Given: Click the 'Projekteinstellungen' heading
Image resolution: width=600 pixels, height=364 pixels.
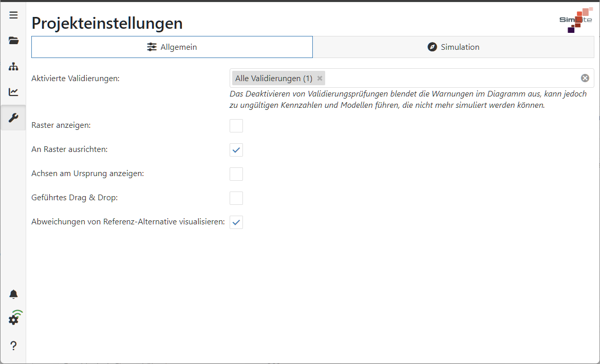Looking at the screenshot, I should (x=107, y=23).
